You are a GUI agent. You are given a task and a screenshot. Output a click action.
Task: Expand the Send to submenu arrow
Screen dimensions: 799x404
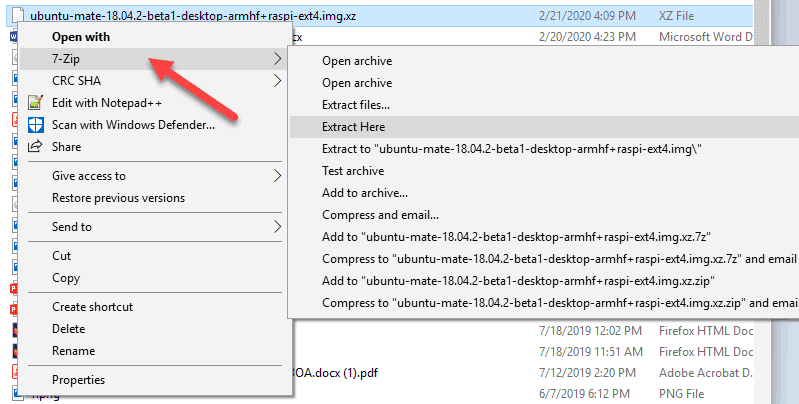pyautogui.click(x=277, y=227)
